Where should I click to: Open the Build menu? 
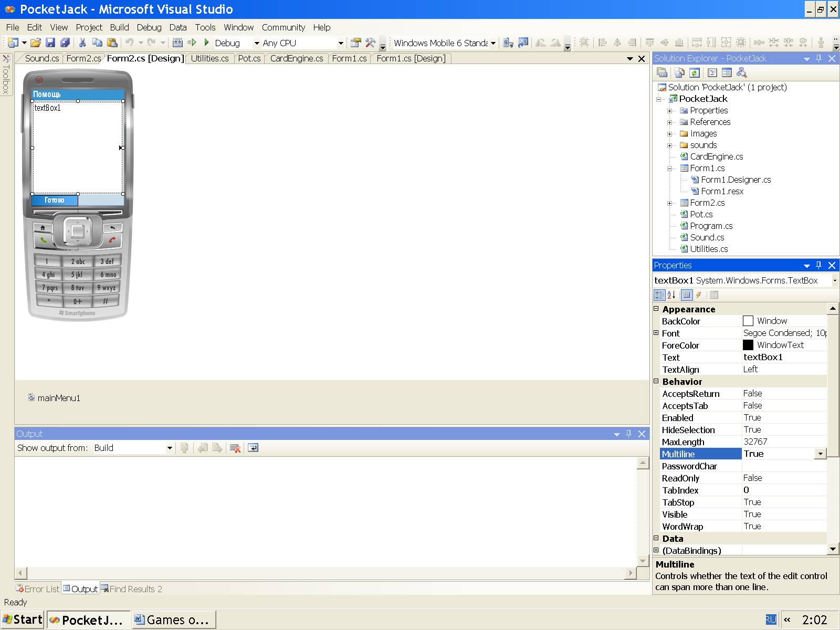click(119, 27)
